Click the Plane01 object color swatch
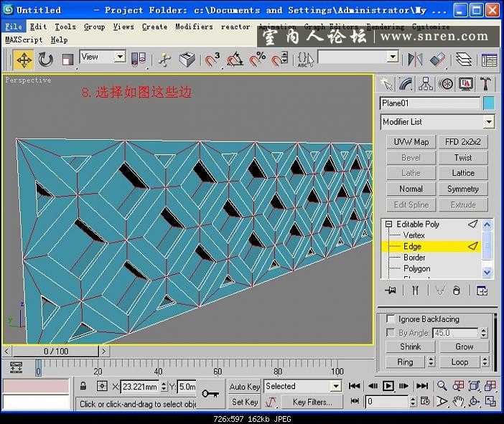The image size is (504, 424). pos(489,103)
